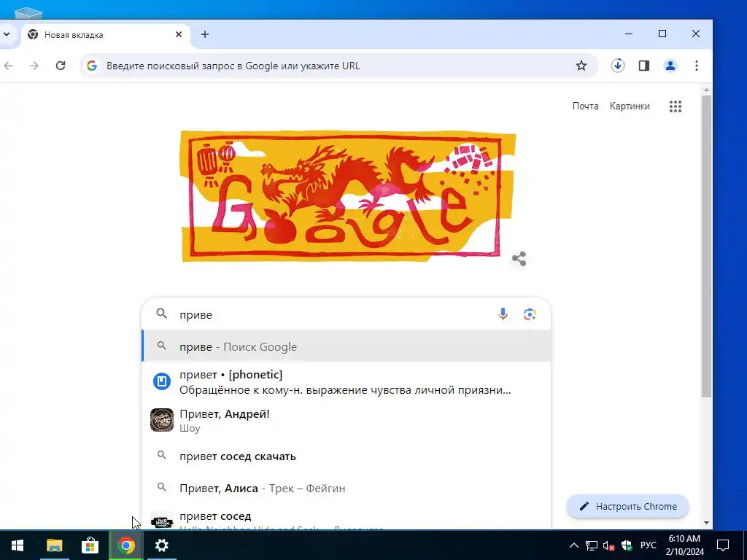Click the browser back arrow

click(8, 66)
